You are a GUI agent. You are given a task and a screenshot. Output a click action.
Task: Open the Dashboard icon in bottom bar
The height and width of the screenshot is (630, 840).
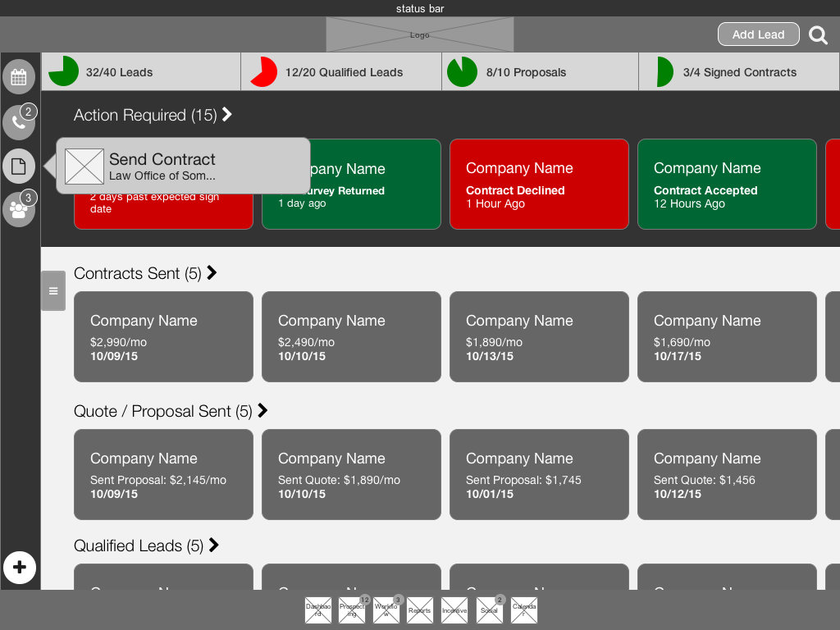coord(318,610)
